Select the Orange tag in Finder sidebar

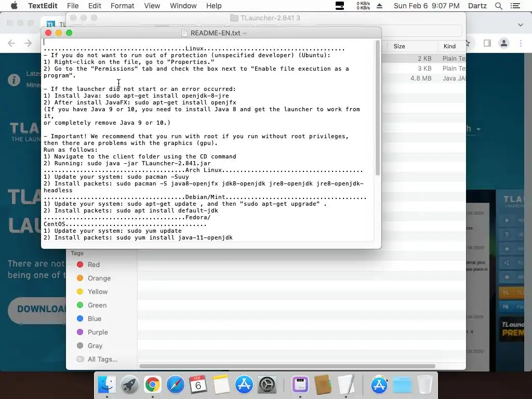pyautogui.click(x=94, y=278)
